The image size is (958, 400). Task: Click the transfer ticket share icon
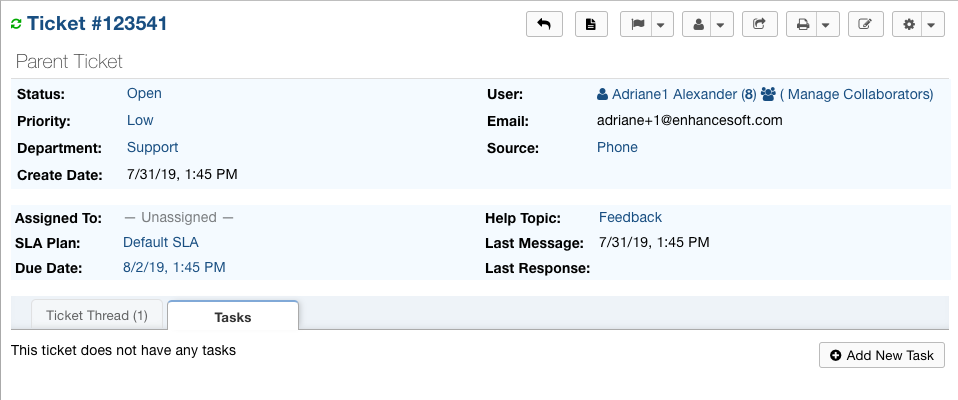pyautogui.click(x=759, y=24)
